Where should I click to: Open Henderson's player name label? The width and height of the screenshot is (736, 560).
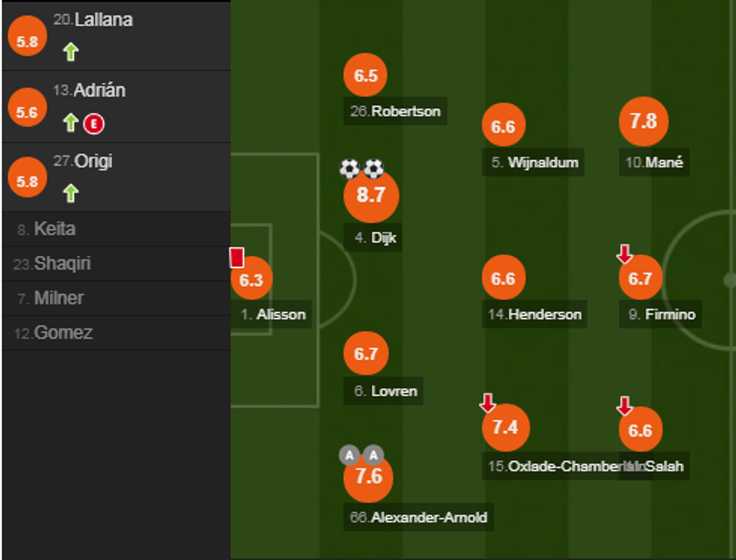535,315
